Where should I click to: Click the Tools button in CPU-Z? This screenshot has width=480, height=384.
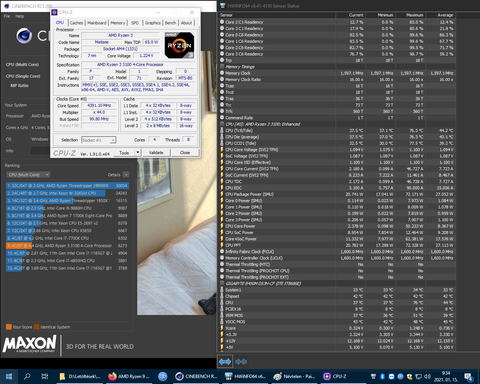click(124, 153)
